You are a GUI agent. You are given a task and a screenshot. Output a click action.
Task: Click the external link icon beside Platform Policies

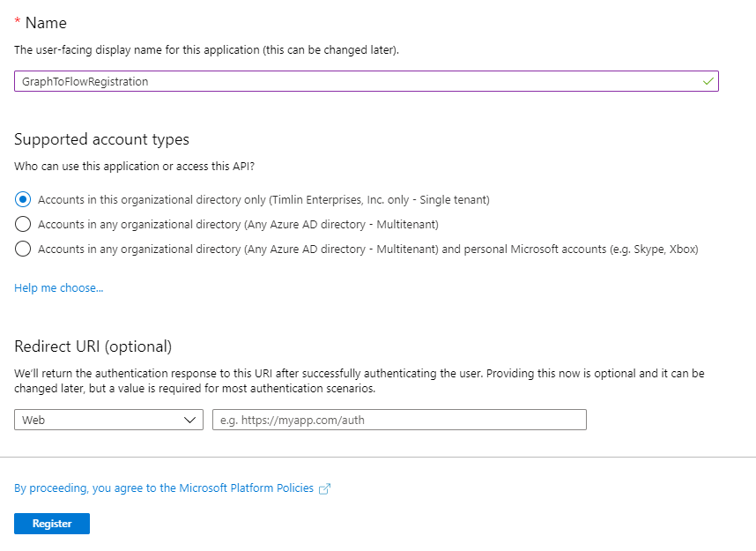point(324,488)
